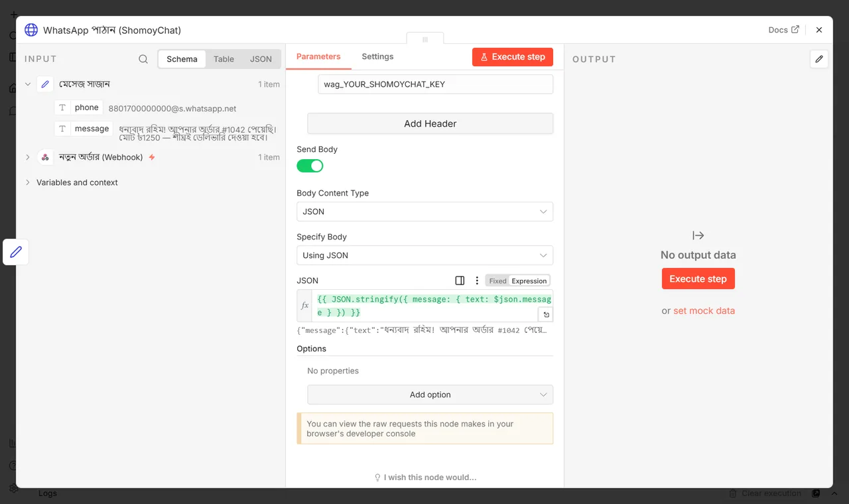Click the globe node icon beside the title
The width and height of the screenshot is (849, 504).
coord(31,30)
